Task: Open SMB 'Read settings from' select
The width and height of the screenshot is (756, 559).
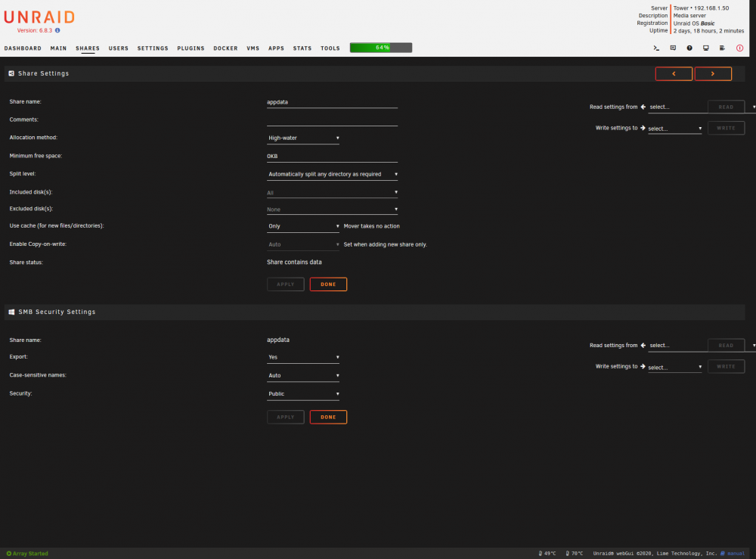Action: [x=677, y=346]
